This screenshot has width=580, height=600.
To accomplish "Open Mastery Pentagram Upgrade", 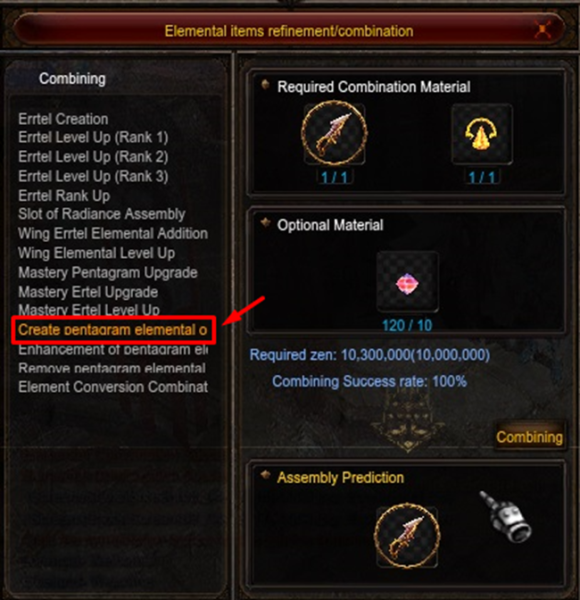I will coord(108,273).
